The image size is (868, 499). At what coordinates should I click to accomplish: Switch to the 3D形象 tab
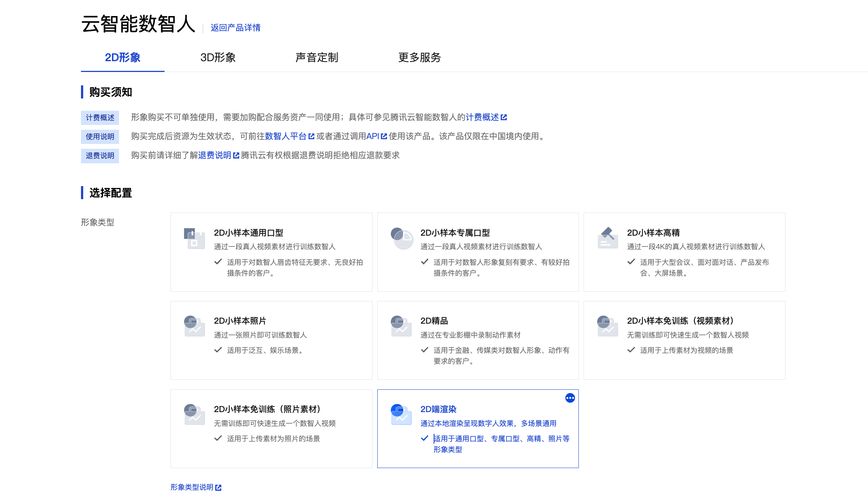click(218, 57)
